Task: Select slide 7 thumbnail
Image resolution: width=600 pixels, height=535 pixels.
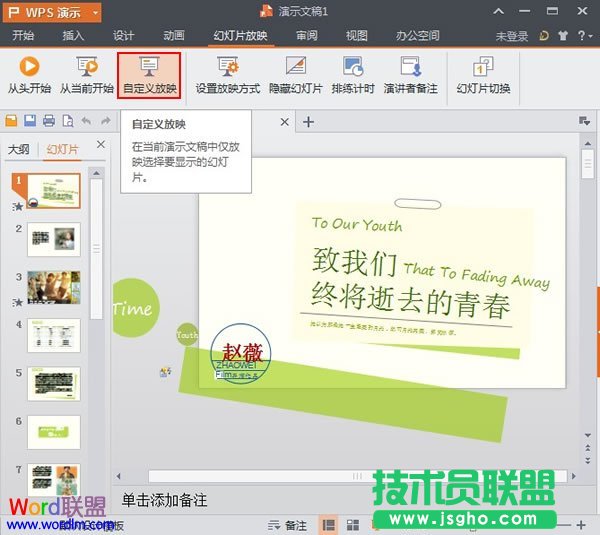Action: click(x=54, y=480)
